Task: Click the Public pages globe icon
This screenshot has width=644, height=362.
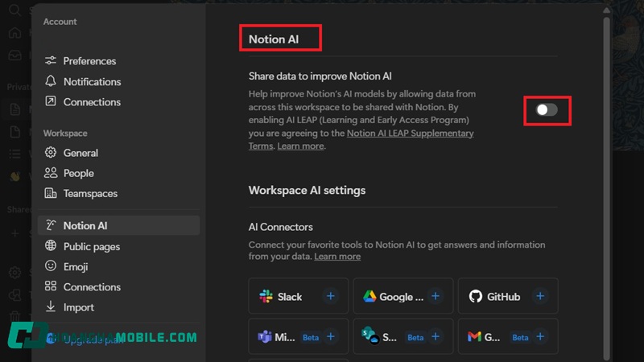Action: [51, 246]
